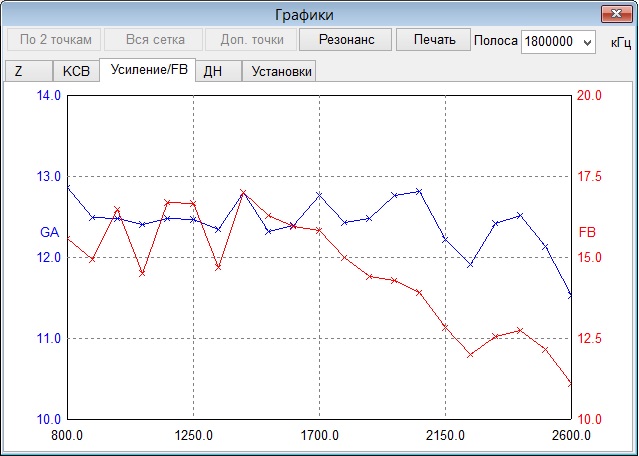639x456 pixels.
Task: Click the greyed-out Доп. точки button
Action: click(251, 40)
